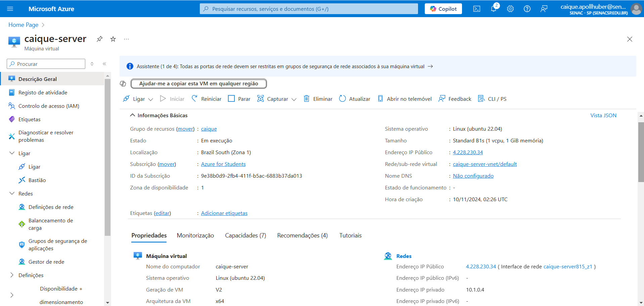Open the Home Page breadcrumb

(x=23, y=25)
